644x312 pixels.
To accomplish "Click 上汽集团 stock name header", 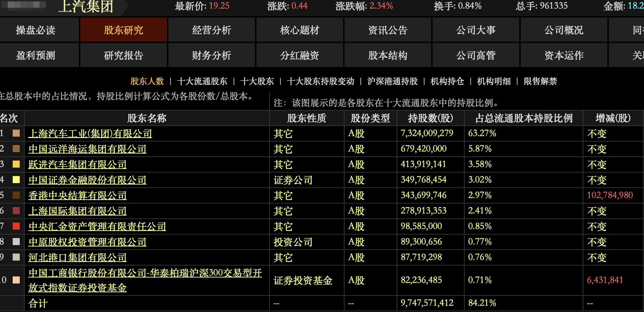I will click(86, 6).
